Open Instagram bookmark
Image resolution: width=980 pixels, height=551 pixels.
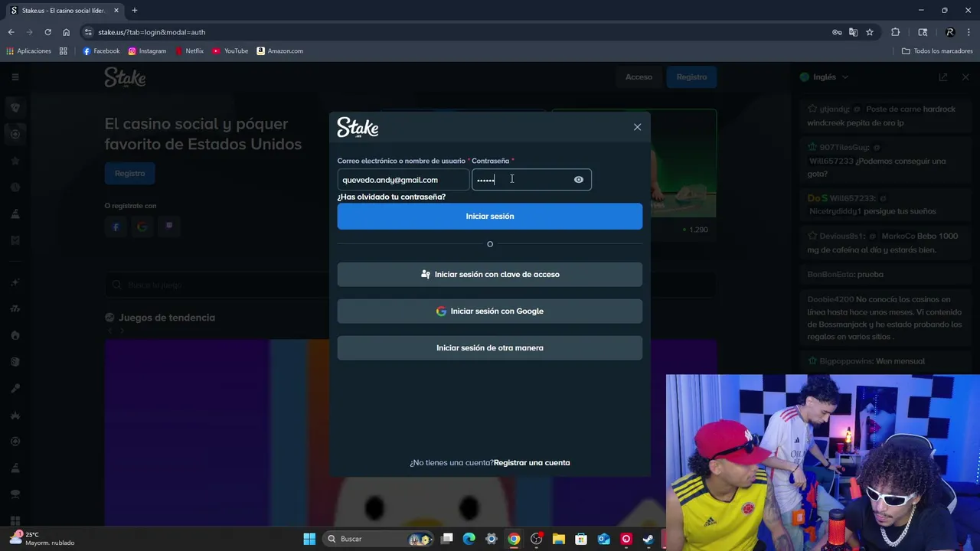147,51
